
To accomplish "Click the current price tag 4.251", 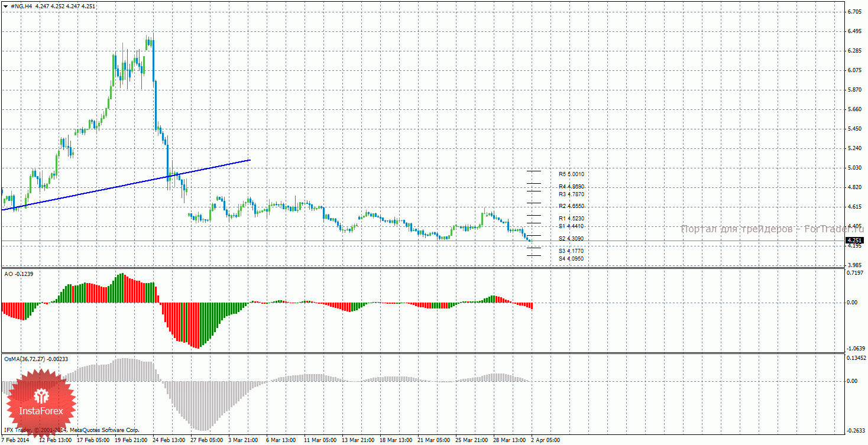I will [x=854, y=241].
